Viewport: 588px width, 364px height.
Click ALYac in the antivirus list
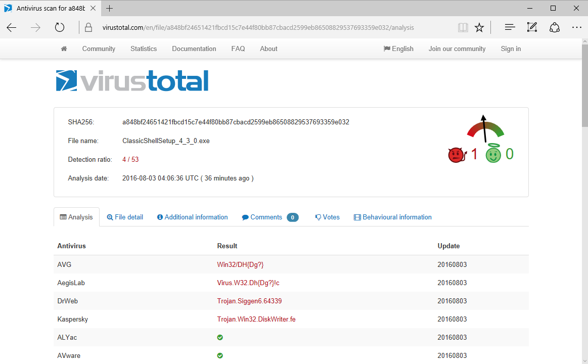(67, 337)
